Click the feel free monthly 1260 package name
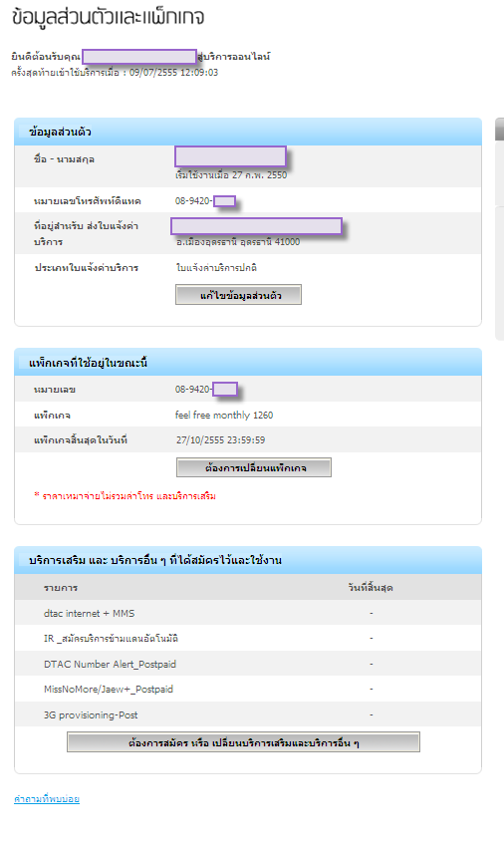Viewport: 504px width, 851px height. tap(224, 416)
